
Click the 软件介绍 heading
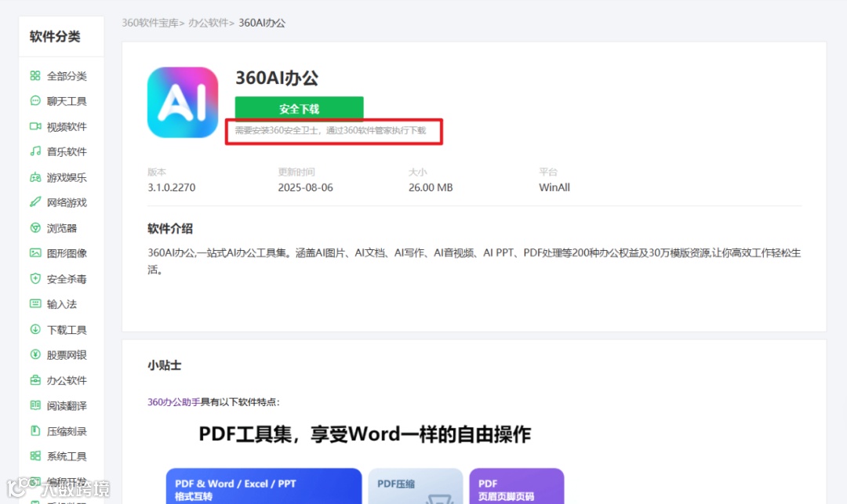[x=170, y=229]
